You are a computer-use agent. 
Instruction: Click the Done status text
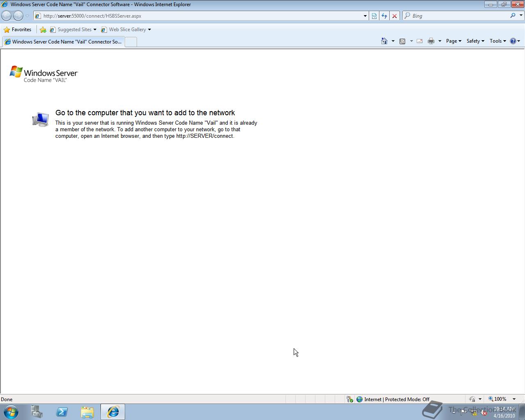click(x=7, y=399)
